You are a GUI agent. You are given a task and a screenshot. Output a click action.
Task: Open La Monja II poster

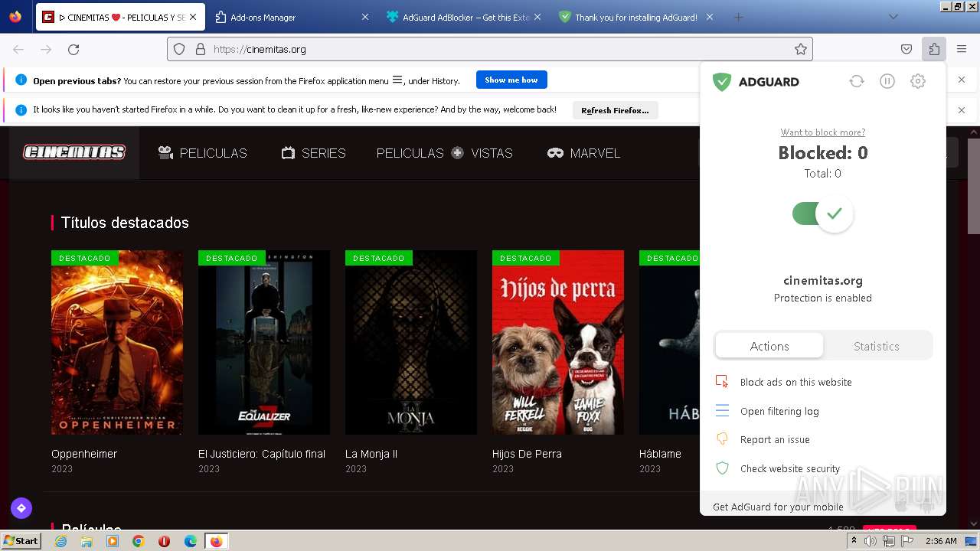(411, 342)
